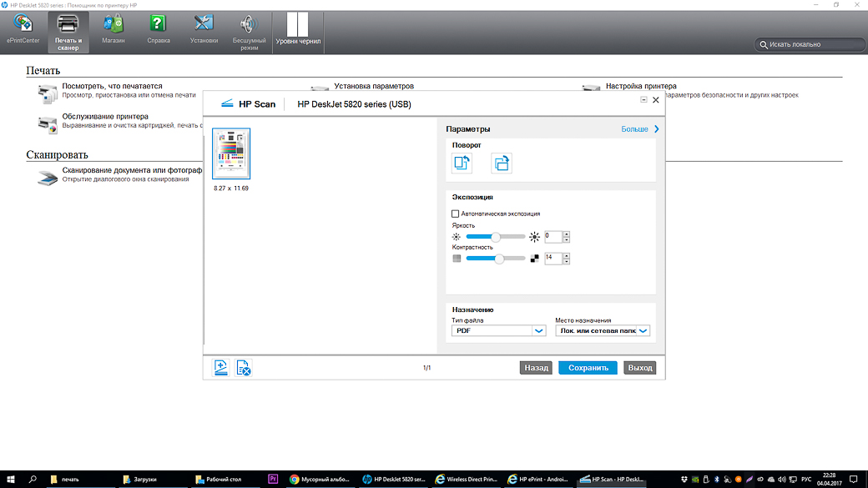This screenshot has height=488, width=868.
Task: Close the HP Scan dialog
Action: pos(655,100)
